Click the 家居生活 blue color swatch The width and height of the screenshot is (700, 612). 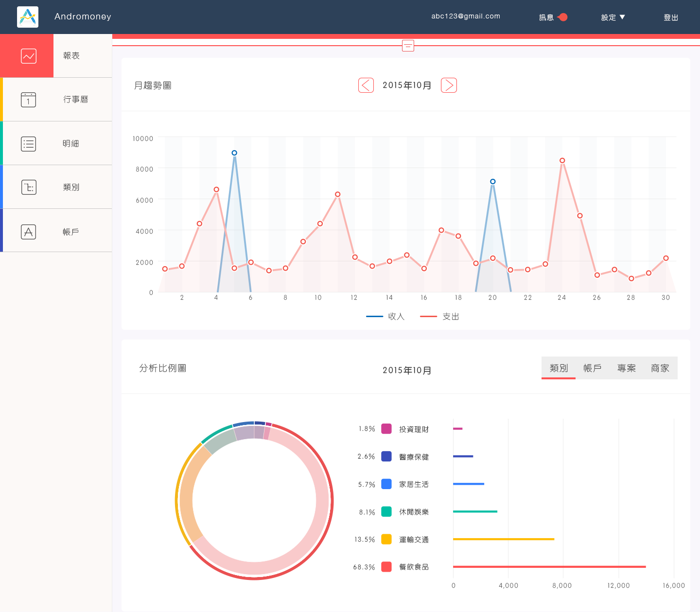(386, 484)
